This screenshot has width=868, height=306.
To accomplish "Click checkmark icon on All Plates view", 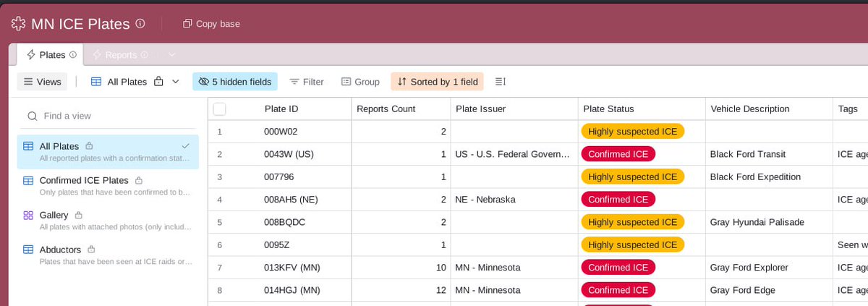I will pyautogui.click(x=186, y=146).
